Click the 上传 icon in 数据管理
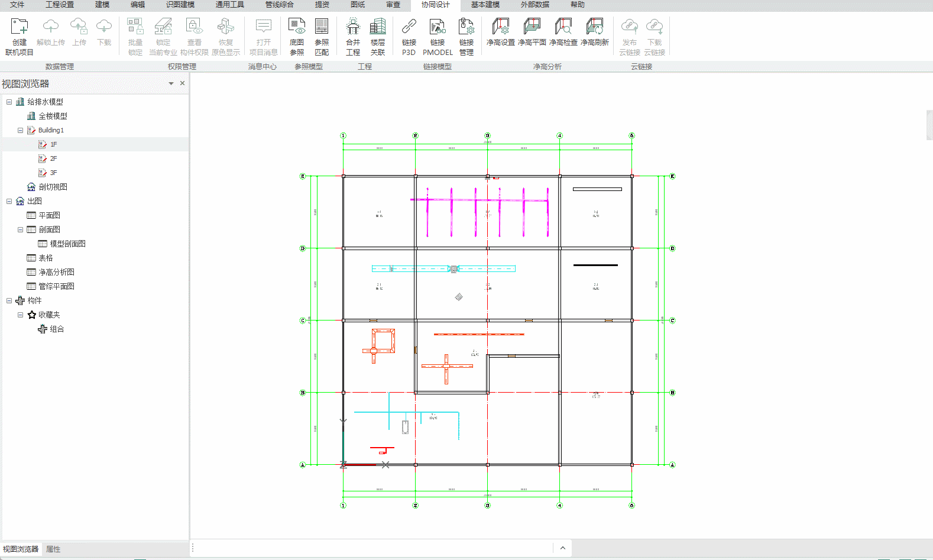Viewport: 933px width, 560px height. pos(79,27)
